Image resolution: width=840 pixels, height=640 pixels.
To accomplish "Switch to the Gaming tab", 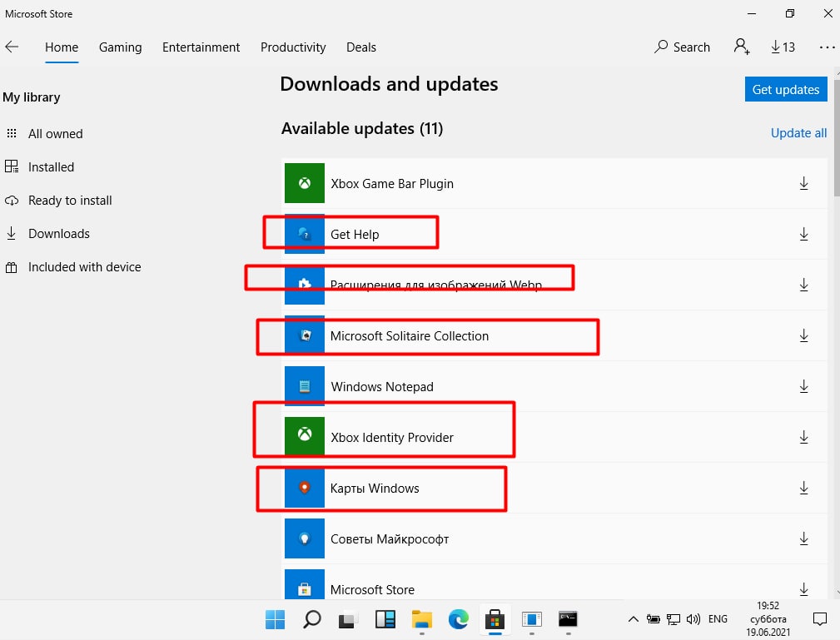I will (x=121, y=47).
